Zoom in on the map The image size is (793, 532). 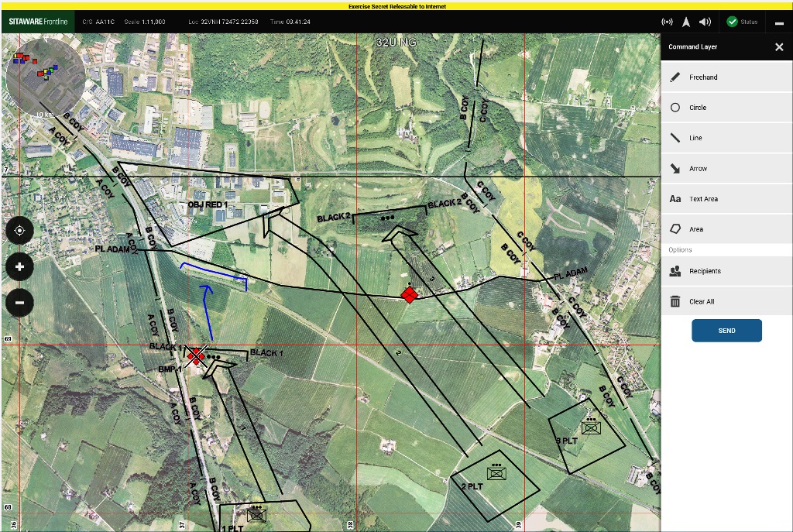point(19,267)
